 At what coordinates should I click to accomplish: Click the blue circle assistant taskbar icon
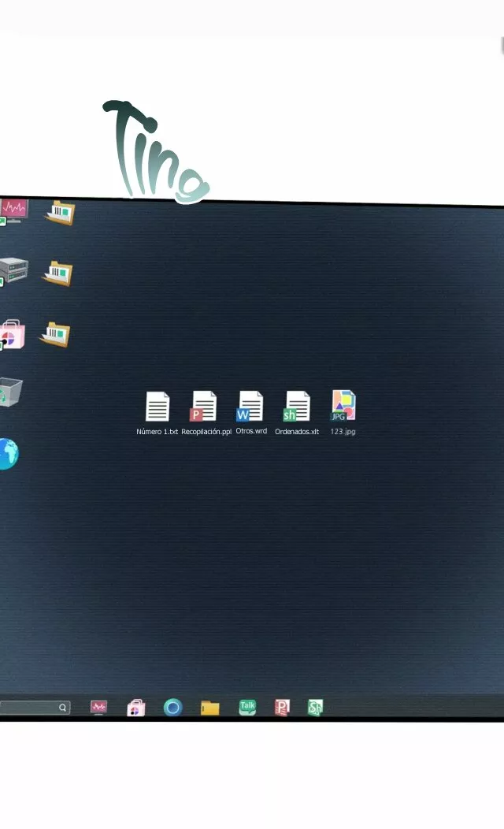172,708
